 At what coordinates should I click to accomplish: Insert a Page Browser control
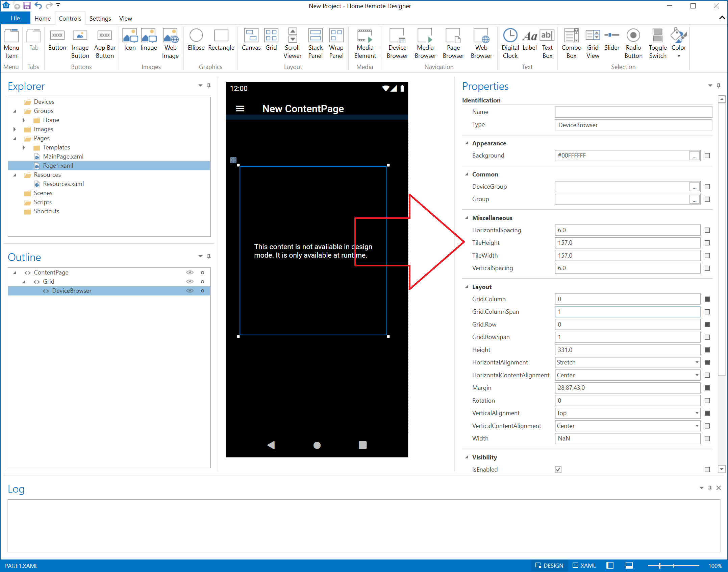pyautogui.click(x=453, y=44)
